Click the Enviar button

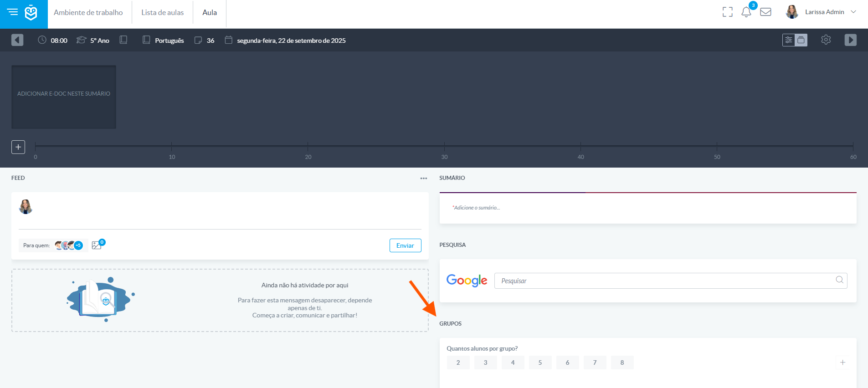pos(406,245)
